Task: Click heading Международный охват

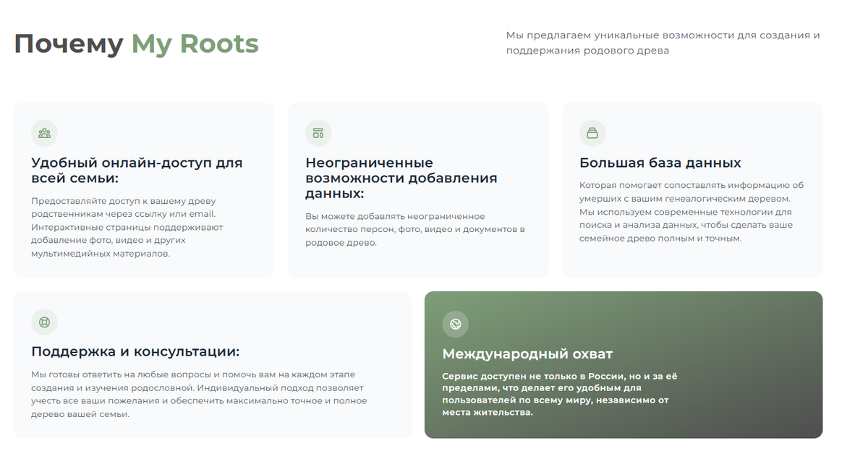Action: coord(527,354)
